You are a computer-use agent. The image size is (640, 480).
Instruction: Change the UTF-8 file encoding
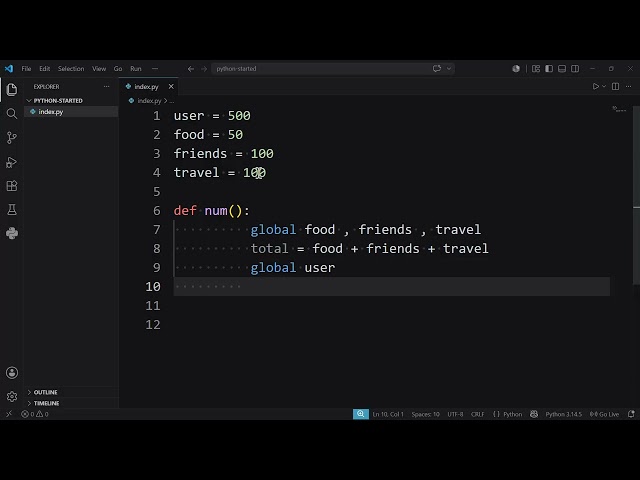(455, 414)
